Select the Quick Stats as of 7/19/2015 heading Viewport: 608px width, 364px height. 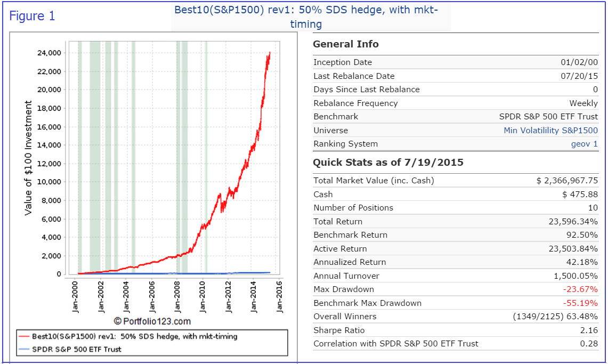[x=388, y=163]
